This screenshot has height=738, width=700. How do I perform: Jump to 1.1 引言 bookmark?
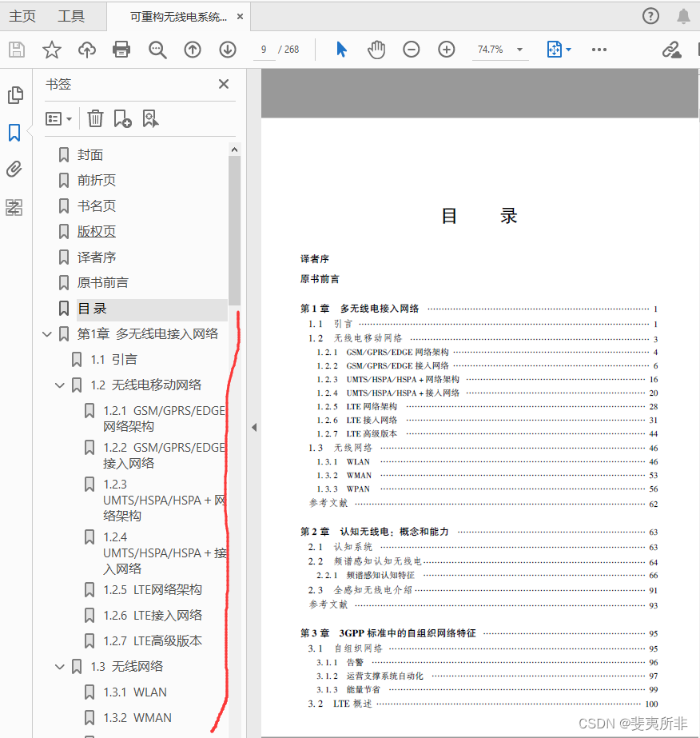click(x=113, y=360)
